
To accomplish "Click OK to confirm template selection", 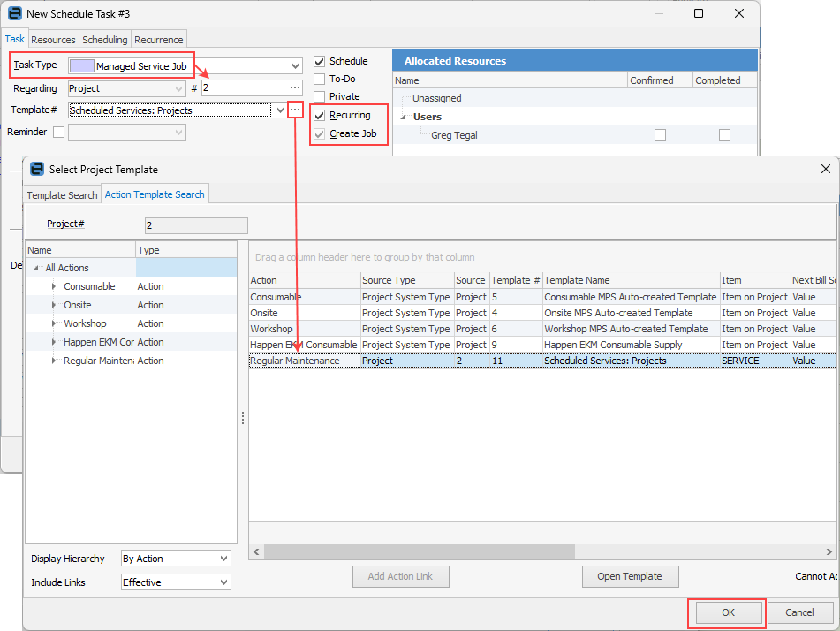I will click(x=728, y=612).
